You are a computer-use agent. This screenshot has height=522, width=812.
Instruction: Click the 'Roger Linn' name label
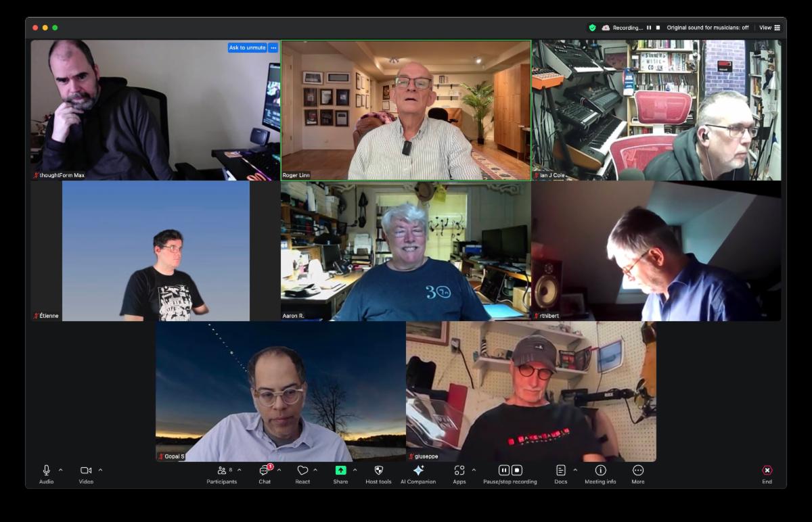pyautogui.click(x=296, y=175)
